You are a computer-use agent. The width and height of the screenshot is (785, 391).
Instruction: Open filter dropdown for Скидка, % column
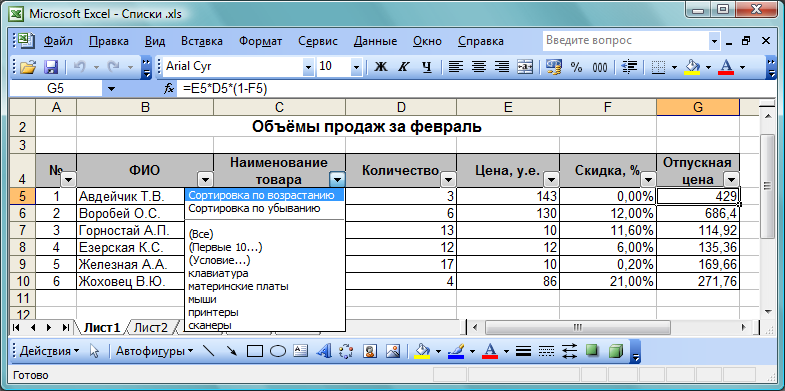(x=648, y=179)
